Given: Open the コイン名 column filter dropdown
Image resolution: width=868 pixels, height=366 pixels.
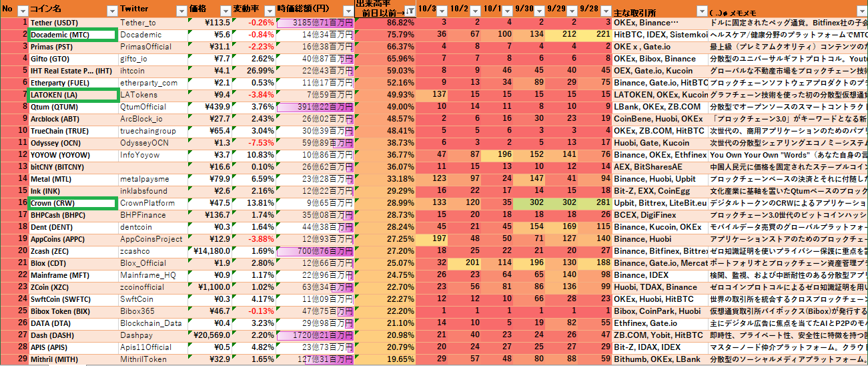Looking at the screenshot, I should coord(111,11).
